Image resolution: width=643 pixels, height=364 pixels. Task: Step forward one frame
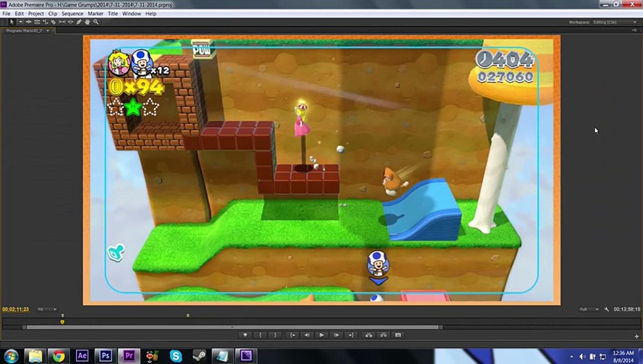coord(336,335)
